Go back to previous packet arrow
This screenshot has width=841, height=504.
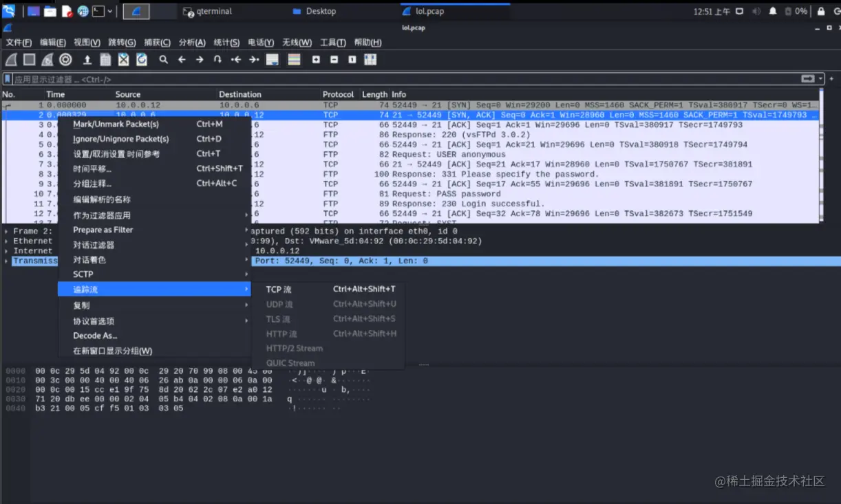coord(182,60)
